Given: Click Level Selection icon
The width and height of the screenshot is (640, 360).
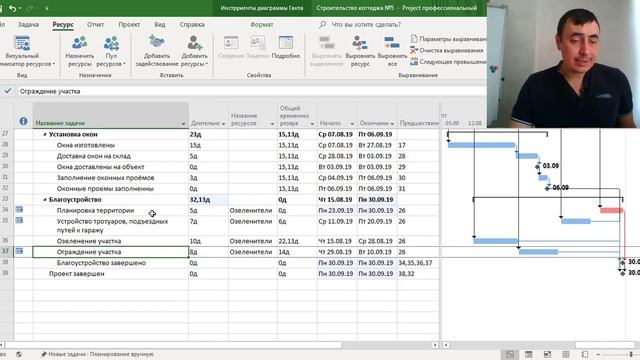Looking at the screenshot, I should 326,43.
